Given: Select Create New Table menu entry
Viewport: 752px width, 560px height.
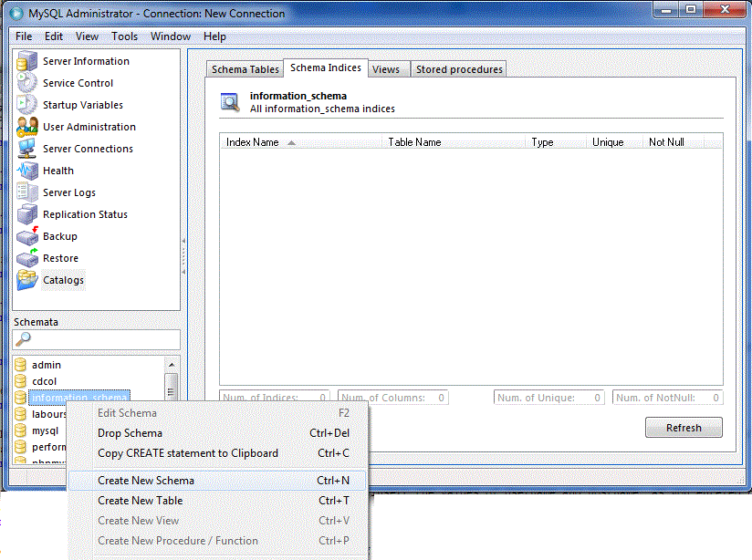Looking at the screenshot, I should (218, 501).
